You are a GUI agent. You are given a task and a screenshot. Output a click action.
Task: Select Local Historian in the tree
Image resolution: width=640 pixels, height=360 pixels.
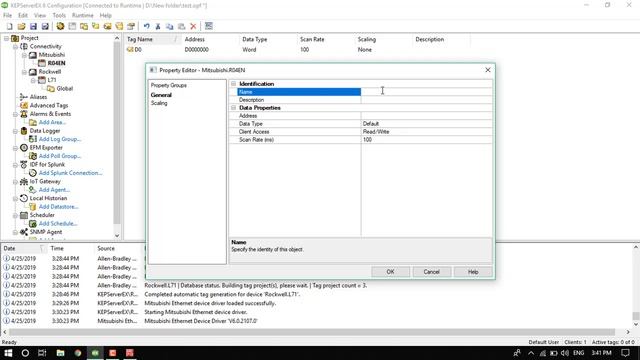tap(48, 198)
